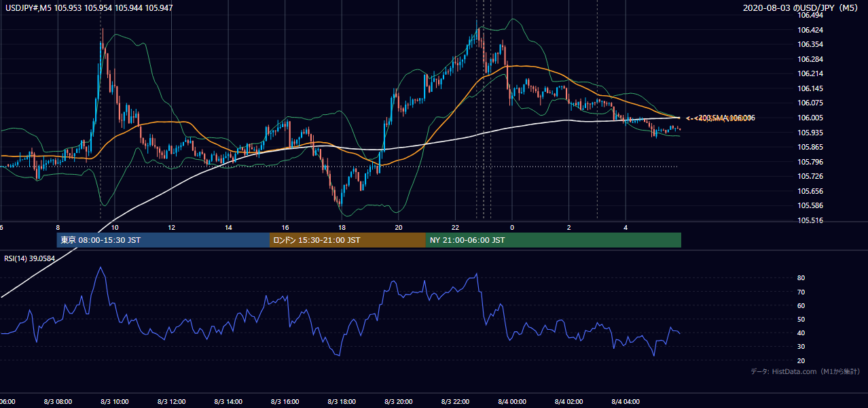This screenshot has width=868, height=408.
Task: Click hour label 12 on main chart time axis
Action: [172, 228]
